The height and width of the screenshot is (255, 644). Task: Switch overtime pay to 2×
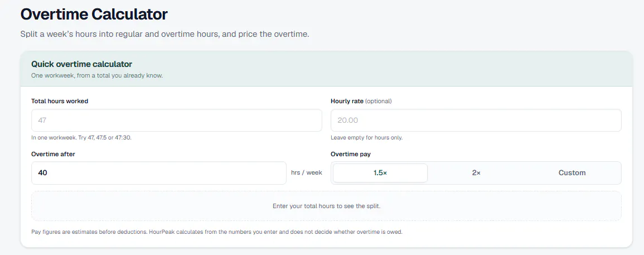coord(476,173)
